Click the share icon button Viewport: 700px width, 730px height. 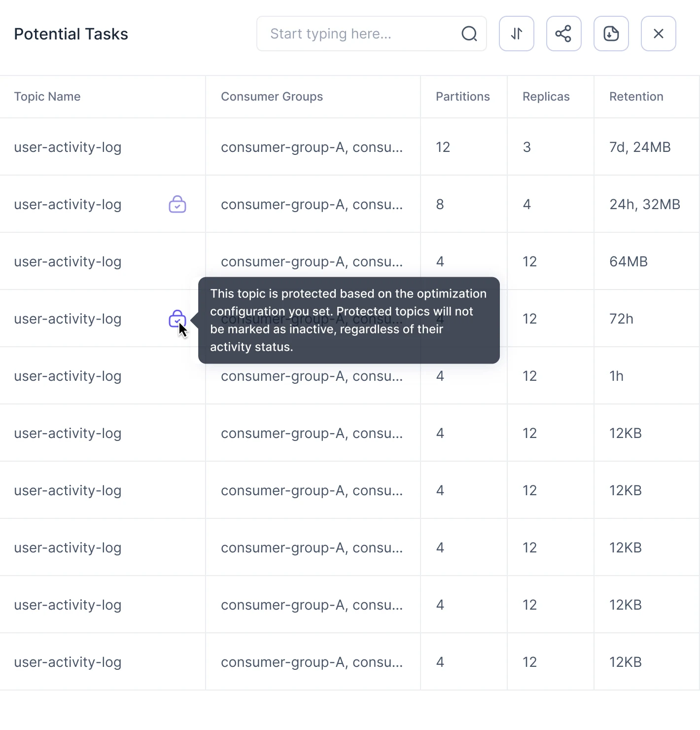pyautogui.click(x=564, y=34)
